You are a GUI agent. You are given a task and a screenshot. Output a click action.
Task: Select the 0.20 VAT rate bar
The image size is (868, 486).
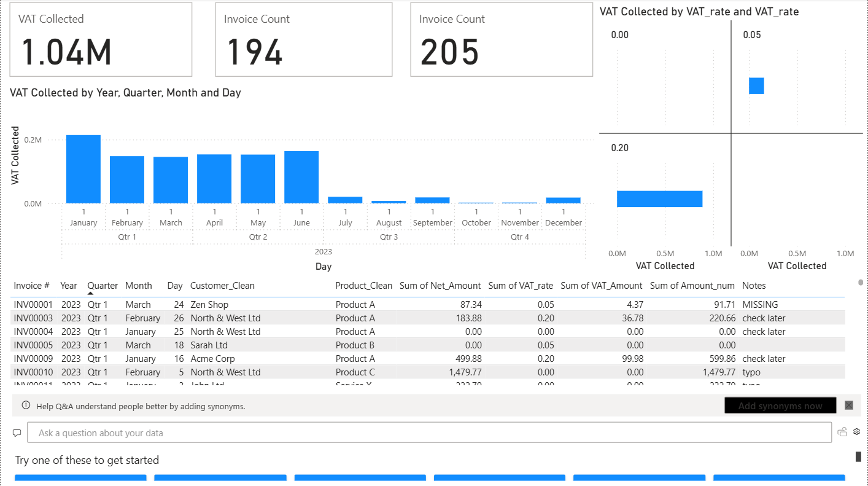pyautogui.click(x=659, y=198)
